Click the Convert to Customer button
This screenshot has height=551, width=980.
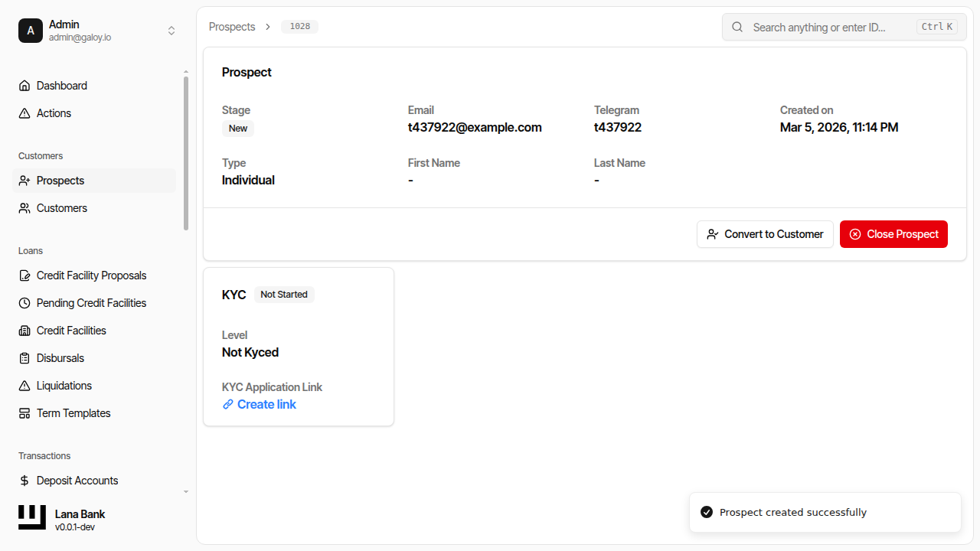(765, 233)
